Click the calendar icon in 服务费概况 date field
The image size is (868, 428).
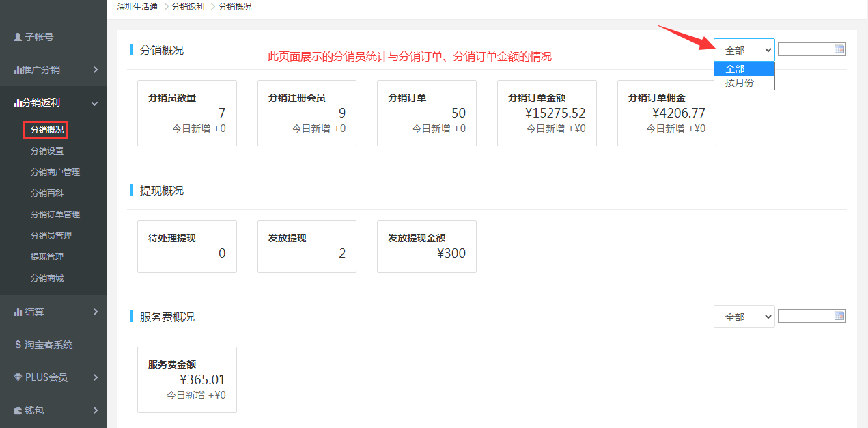coord(839,316)
